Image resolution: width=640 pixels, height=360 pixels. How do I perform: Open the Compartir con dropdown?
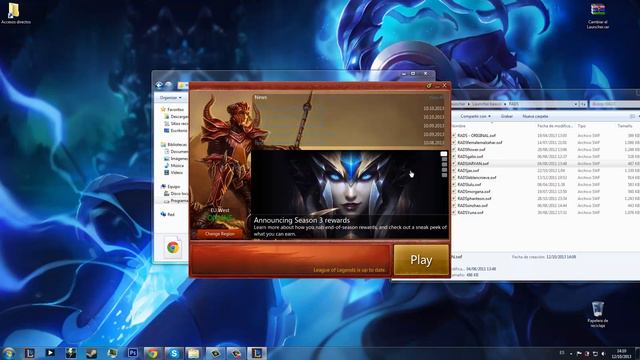(475, 116)
